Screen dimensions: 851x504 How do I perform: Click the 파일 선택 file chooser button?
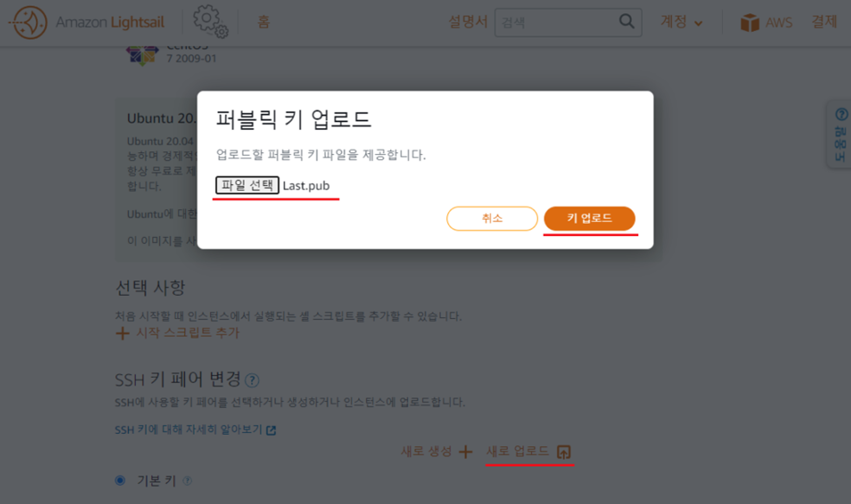point(247,185)
